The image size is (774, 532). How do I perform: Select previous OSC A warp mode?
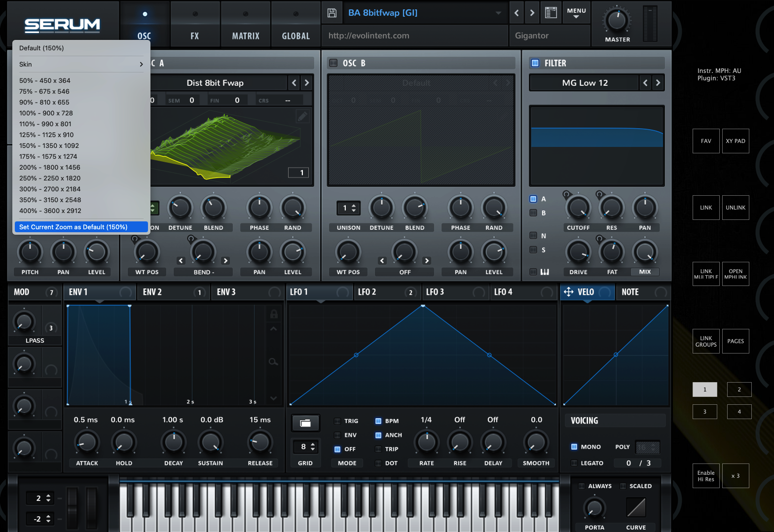pos(181,261)
